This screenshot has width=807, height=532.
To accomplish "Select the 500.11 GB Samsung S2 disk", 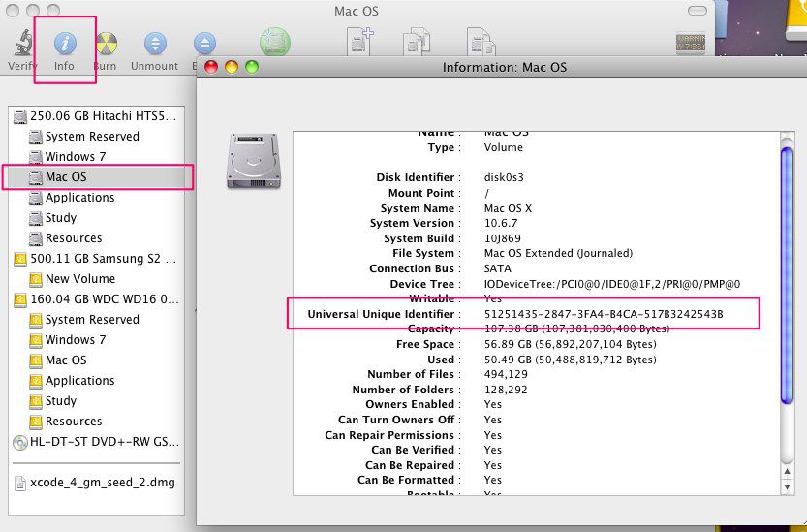I will (96, 259).
